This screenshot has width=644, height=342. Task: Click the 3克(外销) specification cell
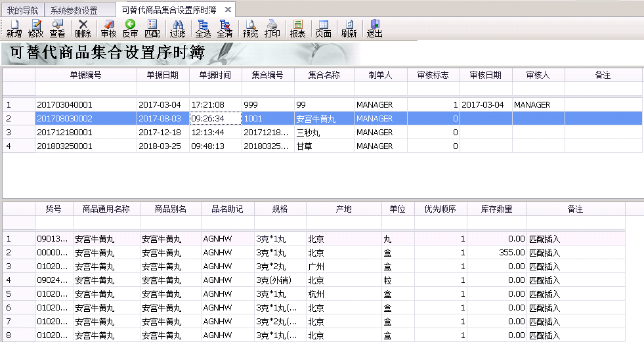tap(280, 280)
